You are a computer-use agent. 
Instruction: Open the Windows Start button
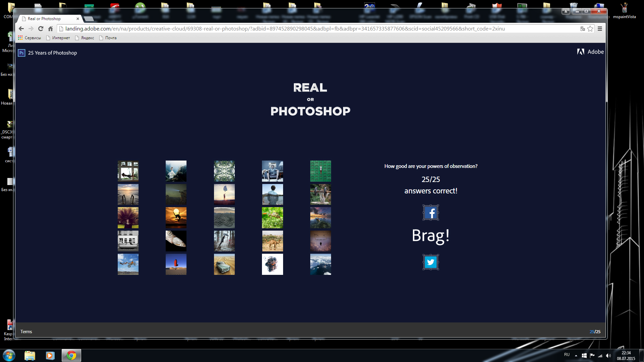click(9, 355)
